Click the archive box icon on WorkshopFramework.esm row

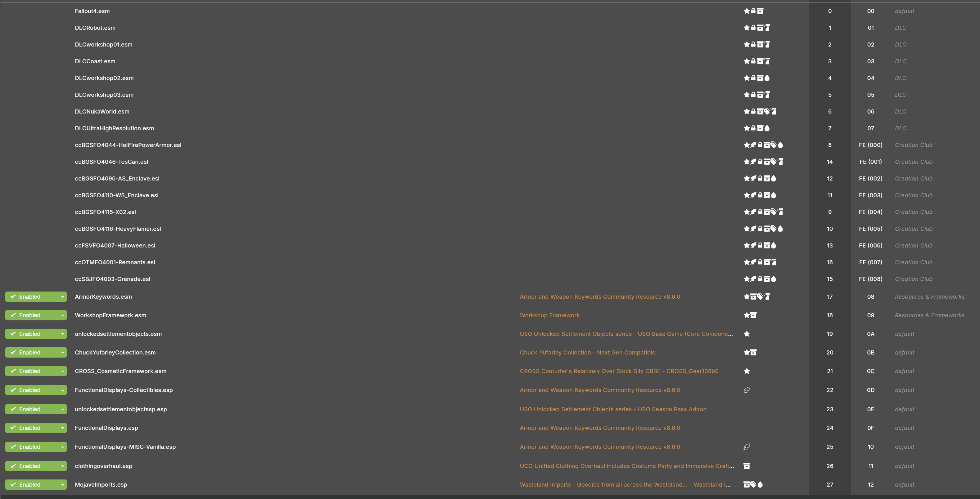coord(753,315)
